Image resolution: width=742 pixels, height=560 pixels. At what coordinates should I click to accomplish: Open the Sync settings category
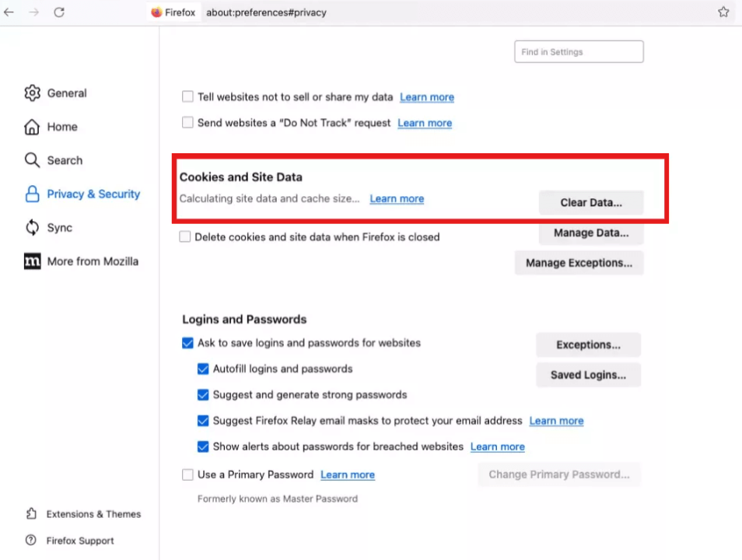(x=60, y=228)
